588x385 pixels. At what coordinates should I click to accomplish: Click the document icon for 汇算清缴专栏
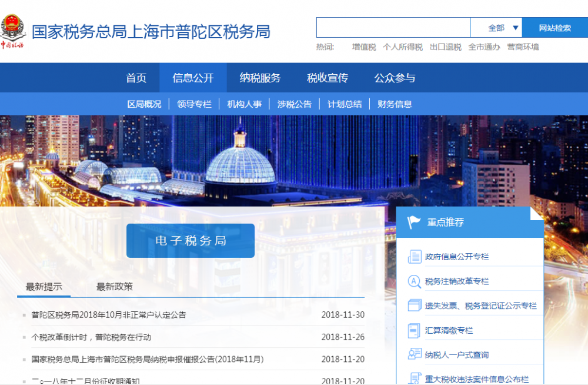pos(413,330)
